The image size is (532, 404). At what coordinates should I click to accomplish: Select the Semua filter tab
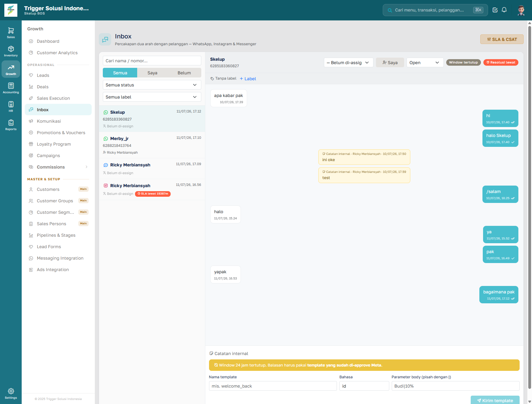click(x=120, y=73)
